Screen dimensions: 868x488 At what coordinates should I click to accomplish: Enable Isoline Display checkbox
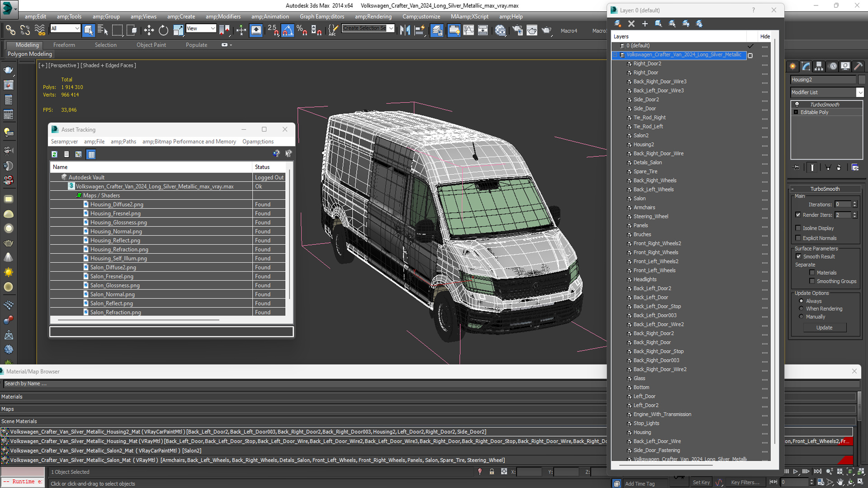point(798,228)
